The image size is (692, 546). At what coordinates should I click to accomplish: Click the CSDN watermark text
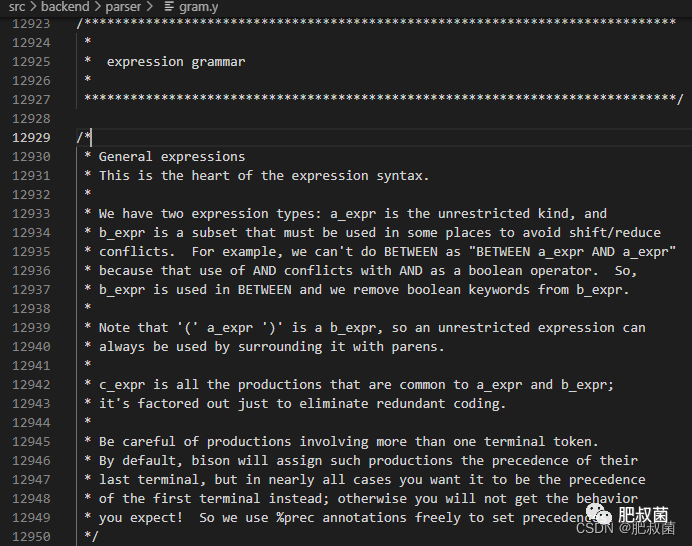(594, 527)
